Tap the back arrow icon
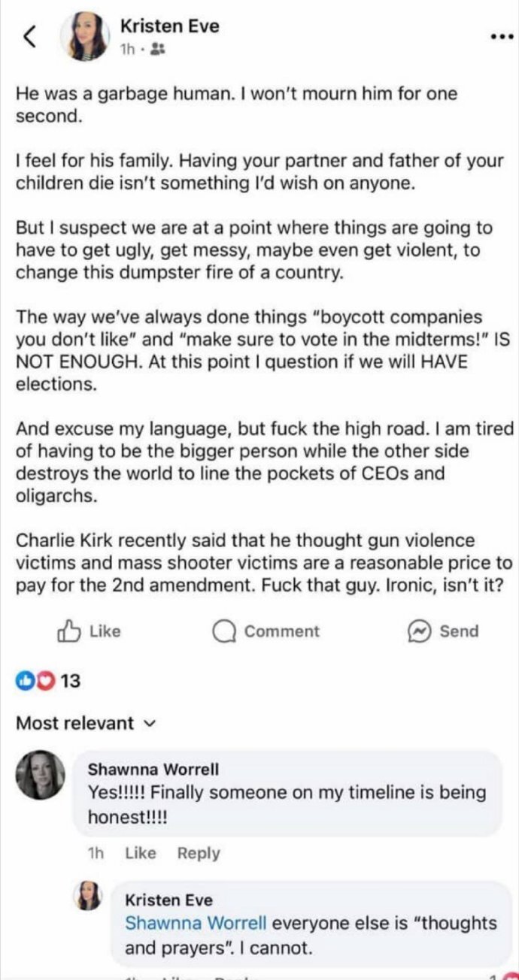The width and height of the screenshot is (519, 980). click(31, 38)
